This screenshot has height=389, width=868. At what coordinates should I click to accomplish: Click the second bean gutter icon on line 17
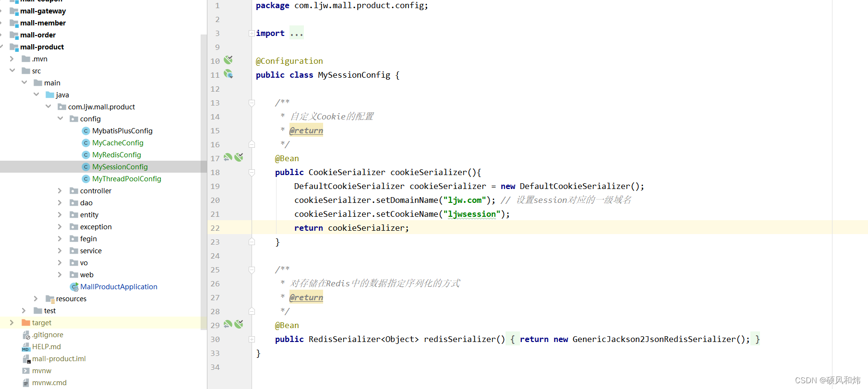239,157
